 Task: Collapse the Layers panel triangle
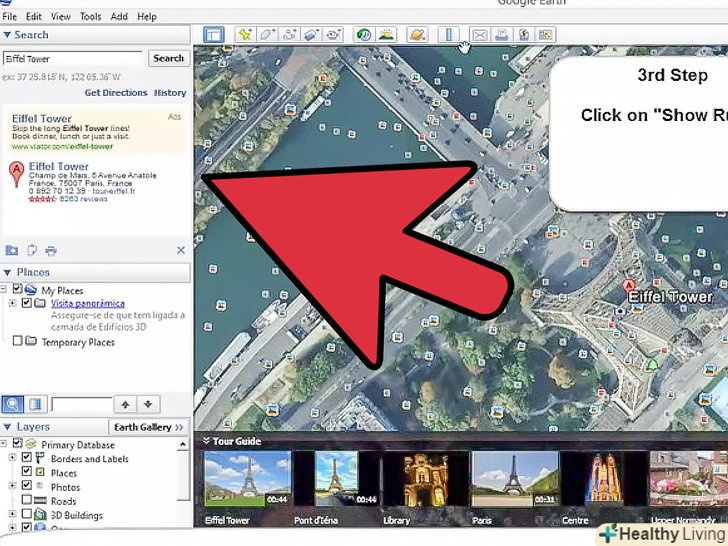7,427
